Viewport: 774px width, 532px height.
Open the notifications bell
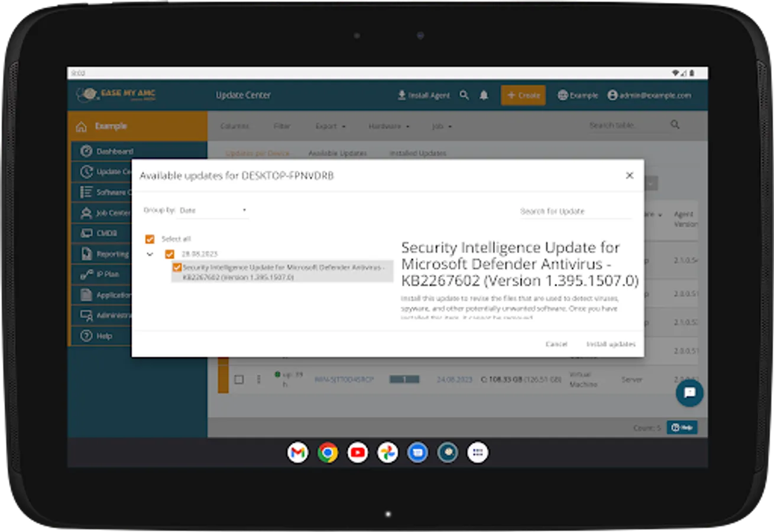pyautogui.click(x=484, y=95)
